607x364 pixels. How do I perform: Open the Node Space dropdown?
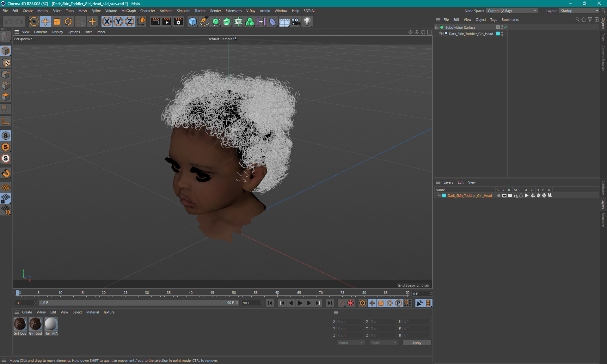[512, 11]
